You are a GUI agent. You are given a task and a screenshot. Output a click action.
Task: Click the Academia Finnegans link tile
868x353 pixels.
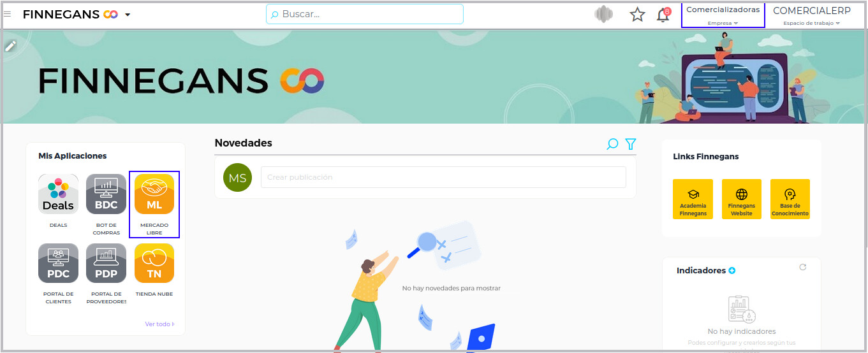693,199
